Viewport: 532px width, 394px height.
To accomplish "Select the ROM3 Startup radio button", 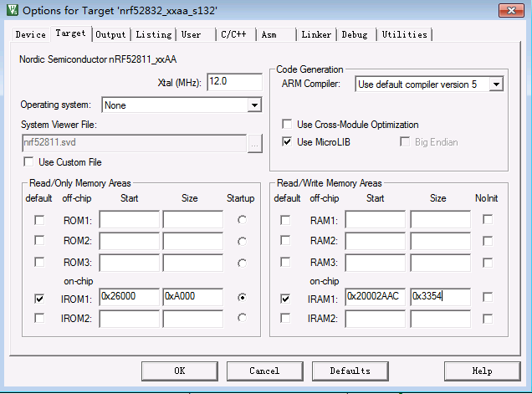I will pyautogui.click(x=242, y=264).
